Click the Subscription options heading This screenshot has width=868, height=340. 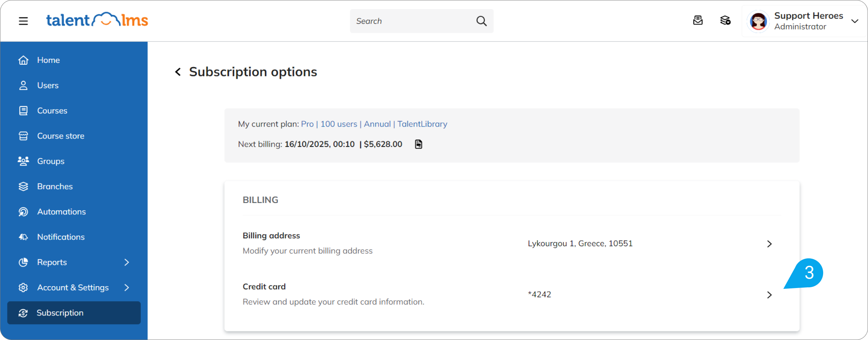[253, 72]
